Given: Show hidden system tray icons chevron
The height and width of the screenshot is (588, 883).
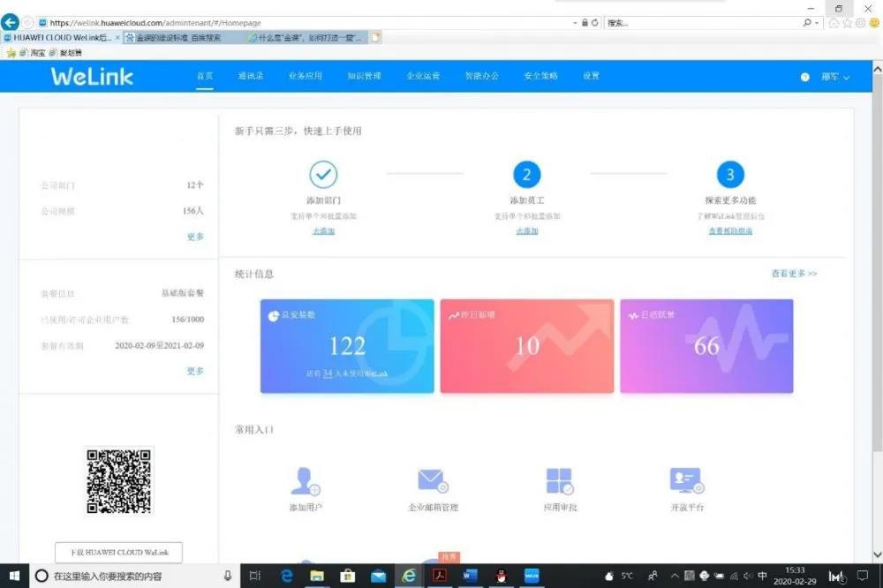Looking at the screenshot, I should [x=675, y=576].
